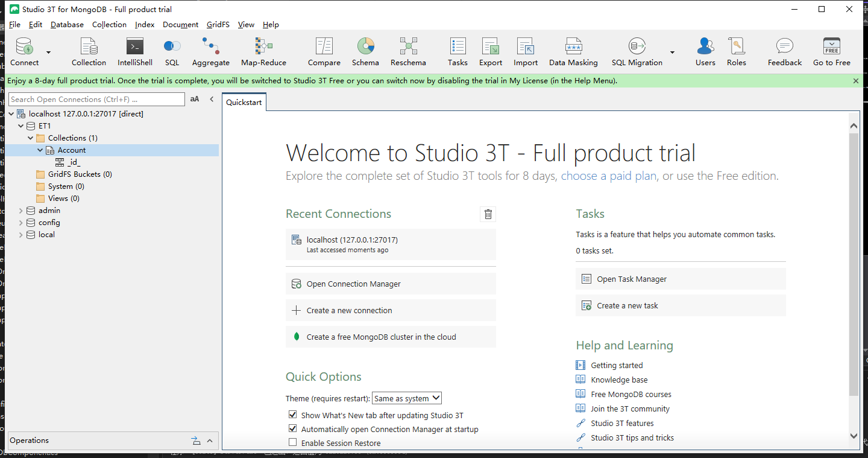Collapse the localhost connection node
Screen dimensions: 868x458
point(11,114)
